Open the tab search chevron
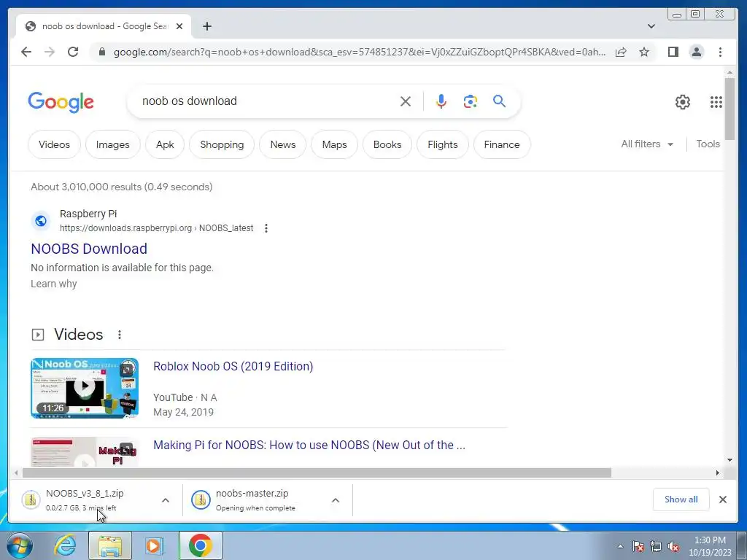The height and width of the screenshot is (560, 747). [651, 26]
